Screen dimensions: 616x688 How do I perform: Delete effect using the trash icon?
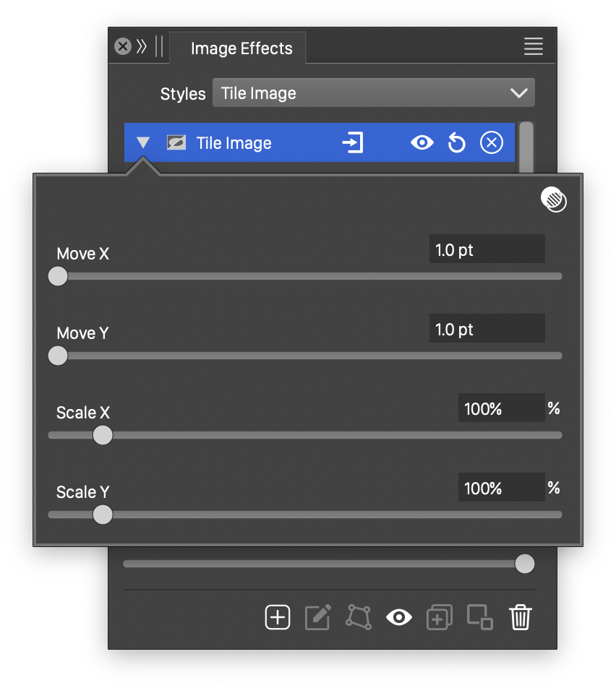pyautogui.click(x=521, y=617)
